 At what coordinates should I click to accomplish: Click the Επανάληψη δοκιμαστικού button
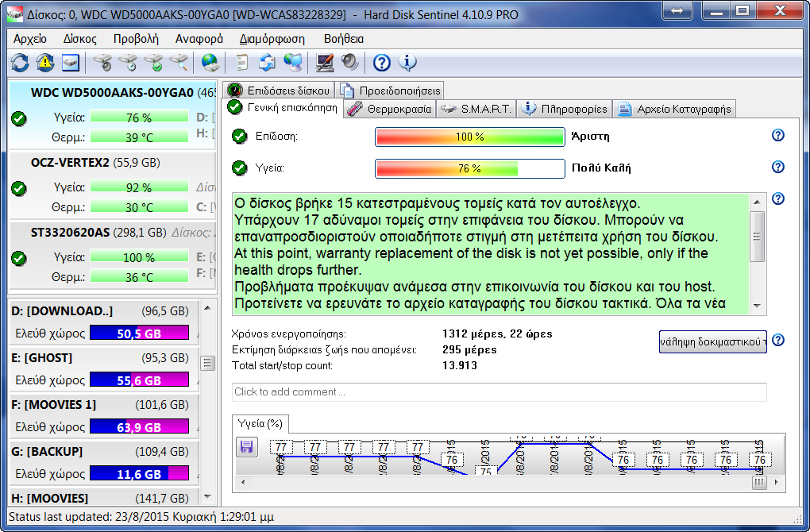click(x=713, y=342)
